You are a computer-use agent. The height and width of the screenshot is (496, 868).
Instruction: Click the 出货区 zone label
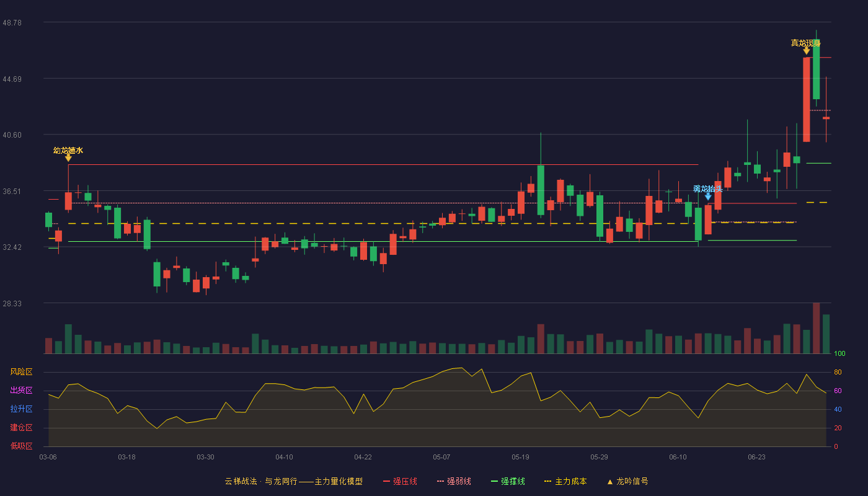[x=21, y=391]
